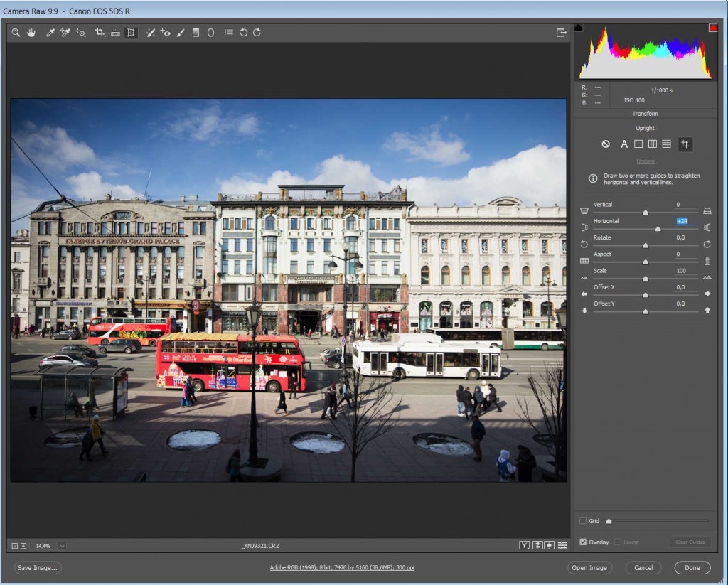This screenshot has width=728, height=585.
Task: Open the preferences list icon in toolbar
Action: point(228,33)
